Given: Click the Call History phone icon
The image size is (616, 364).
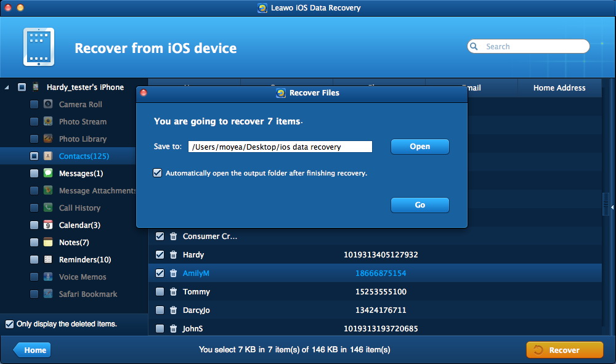Looking at the screenshot, I should 48,208.
